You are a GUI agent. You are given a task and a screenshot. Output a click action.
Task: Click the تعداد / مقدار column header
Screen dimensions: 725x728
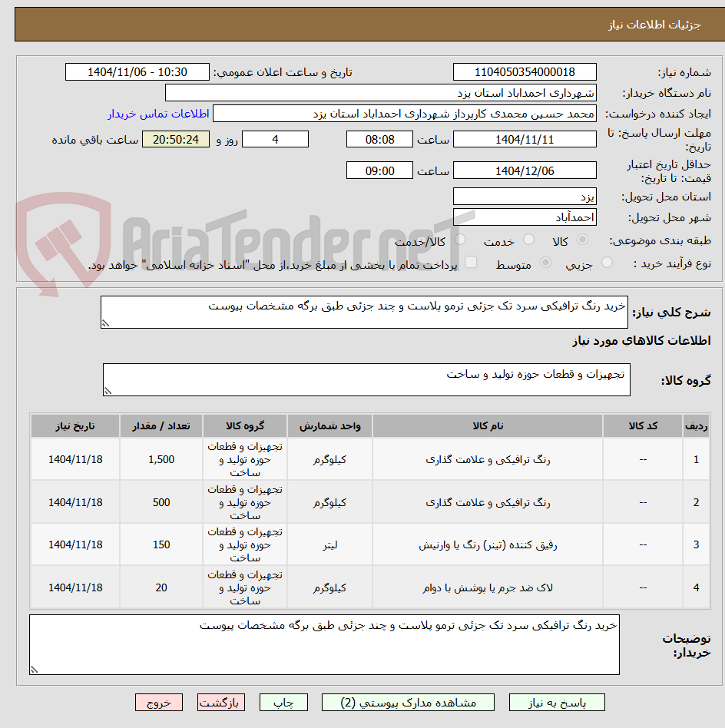161,425
